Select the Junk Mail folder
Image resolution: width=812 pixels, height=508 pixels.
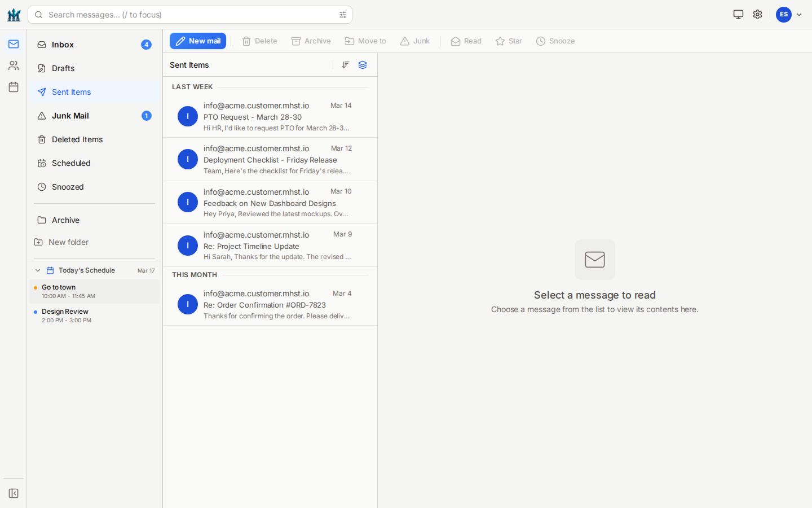(70, 116)
